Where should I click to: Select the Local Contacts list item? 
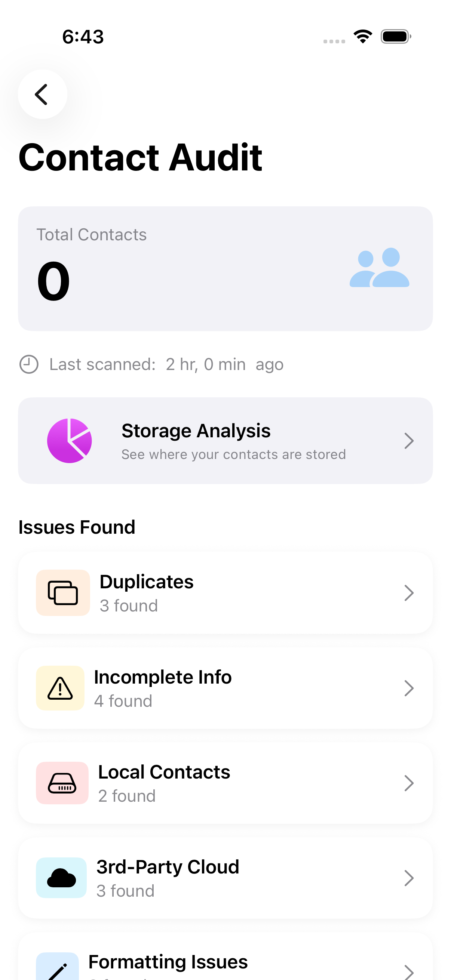coord(224,783)
